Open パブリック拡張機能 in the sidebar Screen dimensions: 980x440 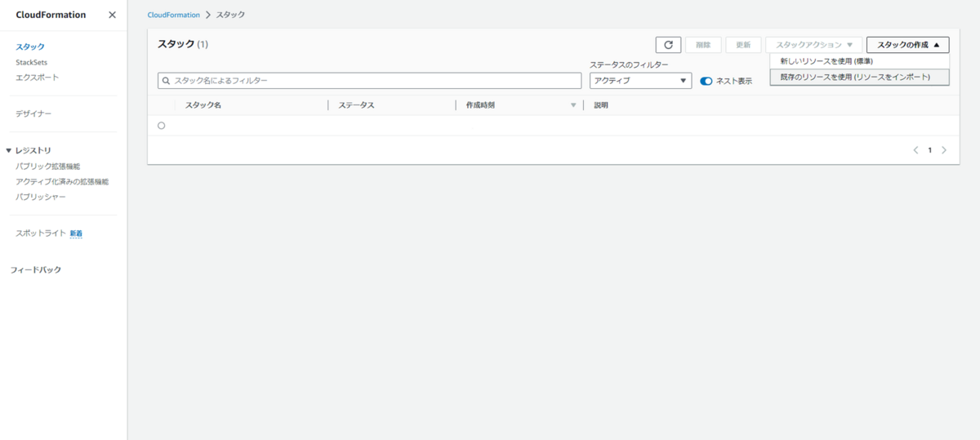tap(48, 166)
